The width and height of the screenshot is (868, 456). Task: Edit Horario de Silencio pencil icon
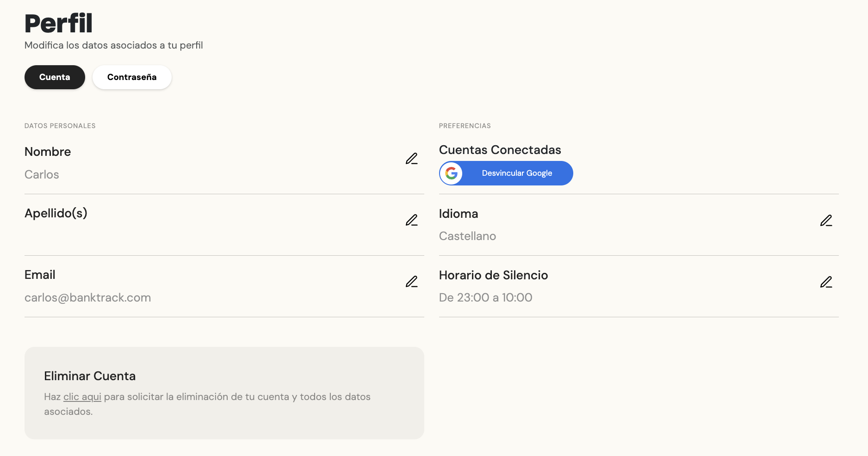826,282
